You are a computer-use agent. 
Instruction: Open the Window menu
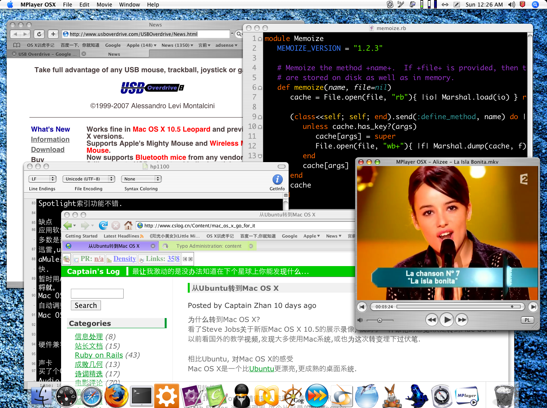point(129,5)
